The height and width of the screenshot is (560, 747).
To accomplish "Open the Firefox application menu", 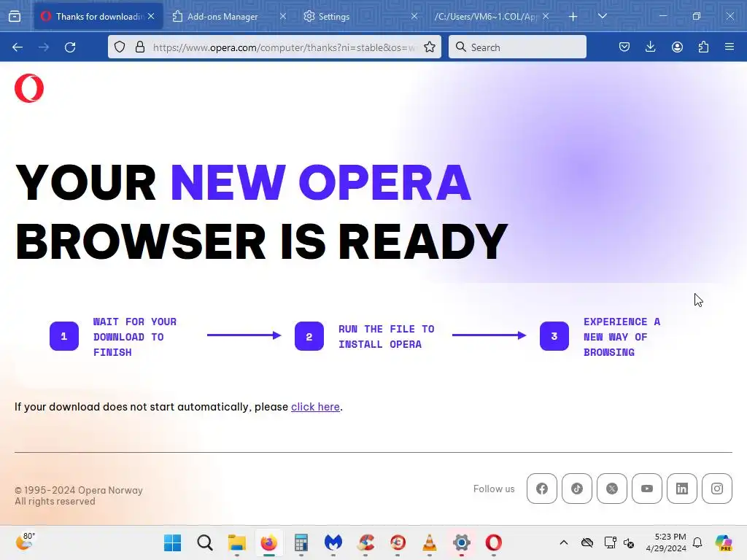I will (x=729, y=47).
